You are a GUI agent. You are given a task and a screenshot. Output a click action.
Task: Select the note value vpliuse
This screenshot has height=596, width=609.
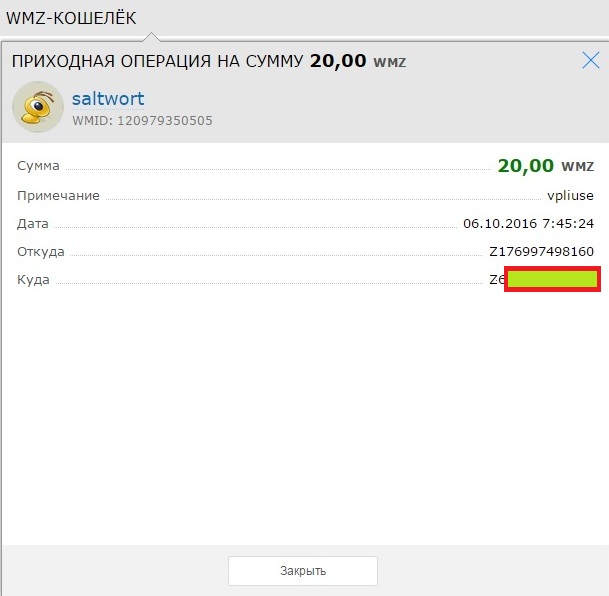click(570, 195)
